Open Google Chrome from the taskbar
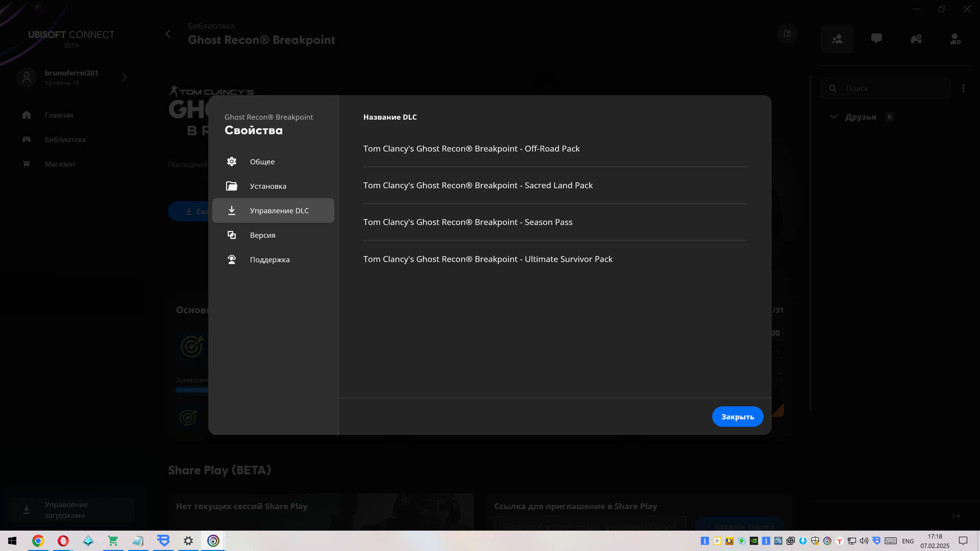The image size is (980, 551). (x=38, y=541)
